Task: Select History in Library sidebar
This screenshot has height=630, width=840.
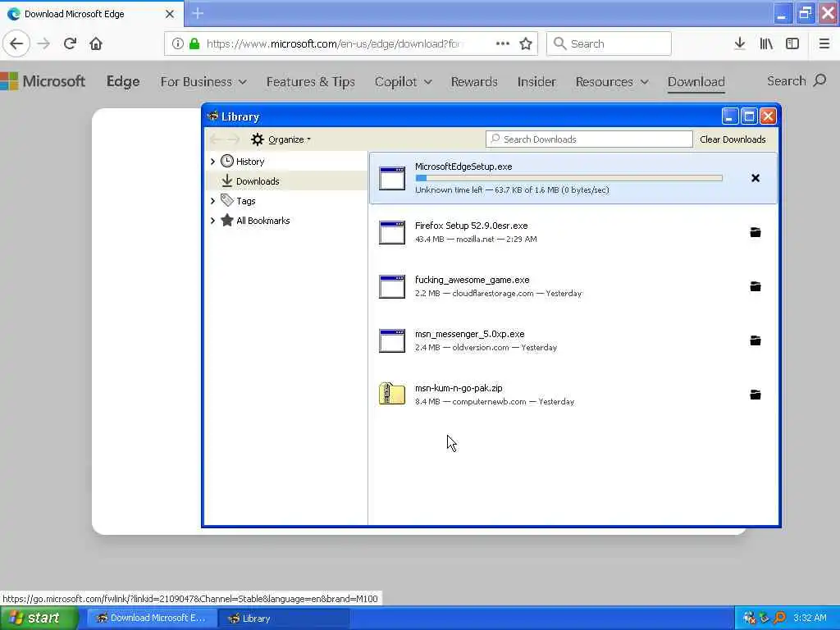Action: 250,162
